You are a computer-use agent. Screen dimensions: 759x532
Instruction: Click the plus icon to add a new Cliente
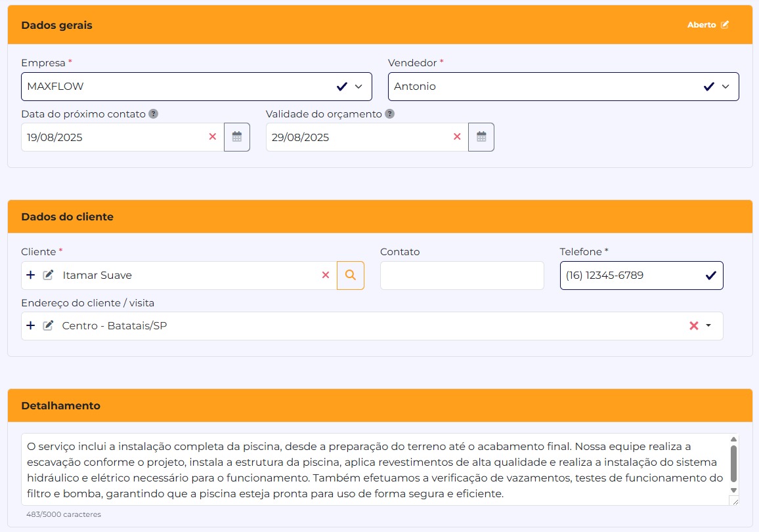coord(30,275)
